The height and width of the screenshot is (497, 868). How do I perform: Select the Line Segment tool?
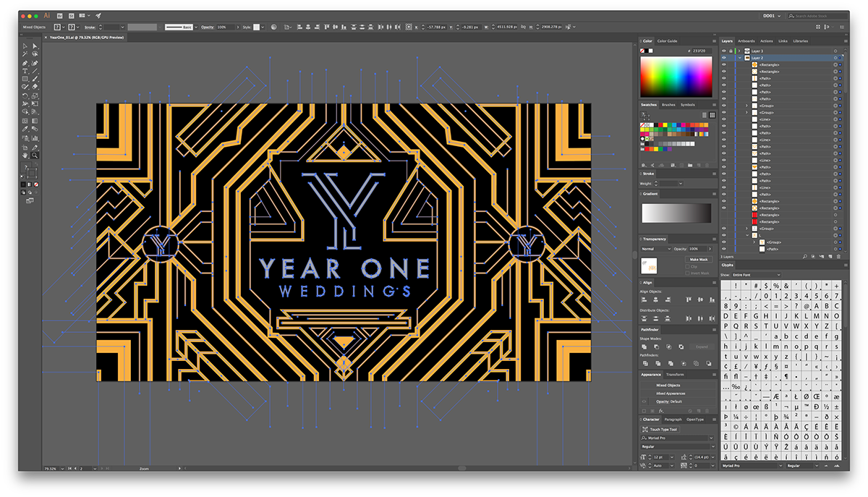35,71
